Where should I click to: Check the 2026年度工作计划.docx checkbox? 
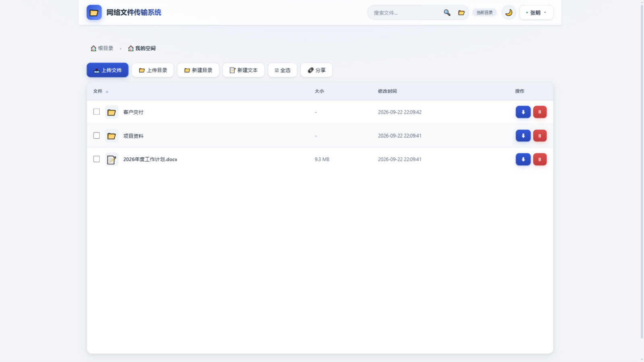coord(97,159)
